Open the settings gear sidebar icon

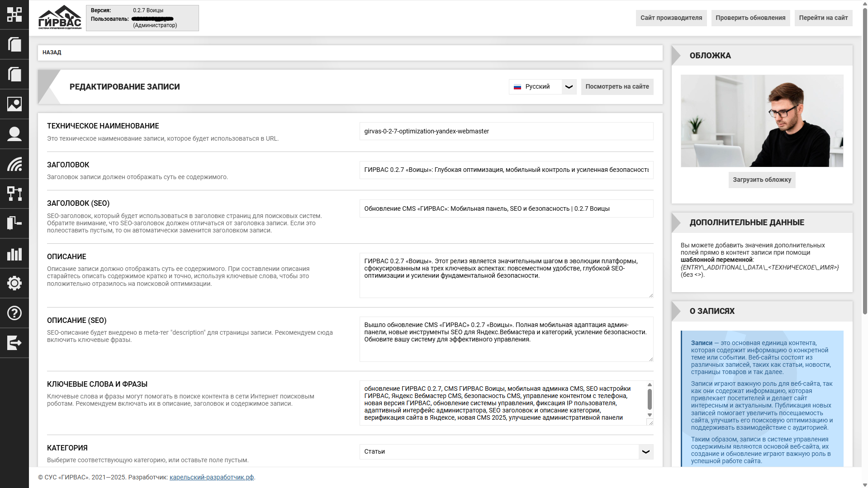tap(14, 283)
